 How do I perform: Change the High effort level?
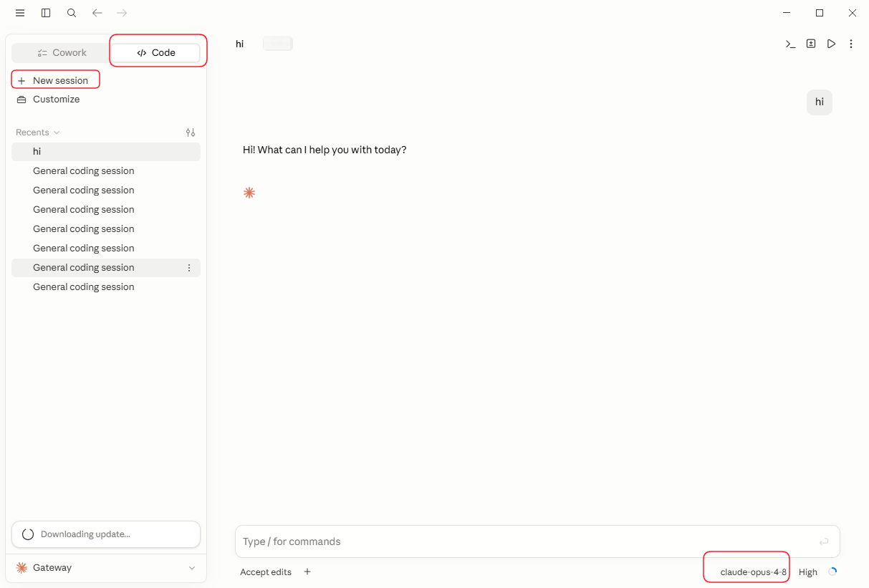(808, 572)
